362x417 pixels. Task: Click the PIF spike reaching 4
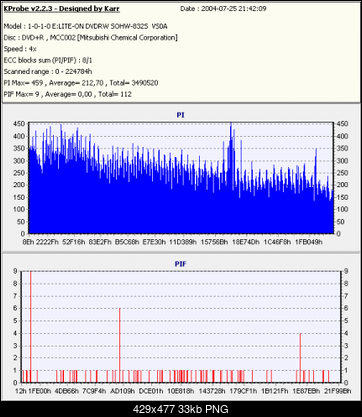300,358
